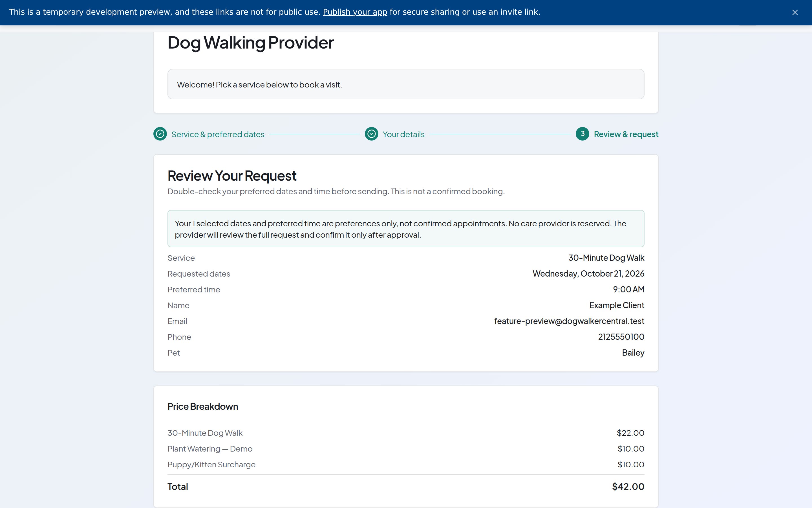The height and width of the screenshot is (508, 812).
Task: Click the pet name Bailey
Action: click(x=633, y=353)
